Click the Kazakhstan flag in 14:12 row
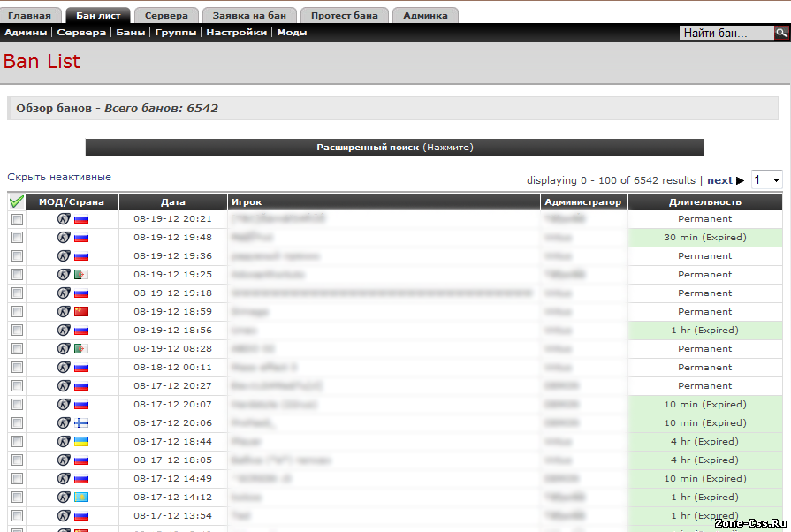This screenshot has width=791, height=532. 81,498
